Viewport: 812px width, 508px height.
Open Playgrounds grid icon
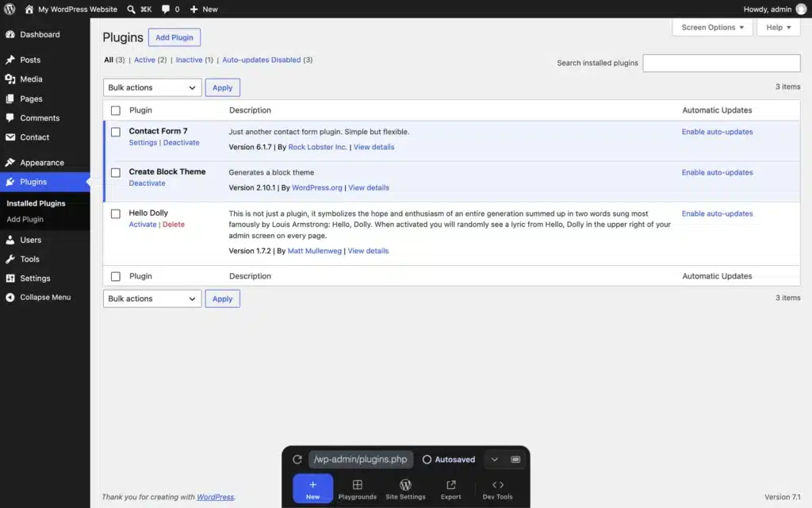pos(358,485)
